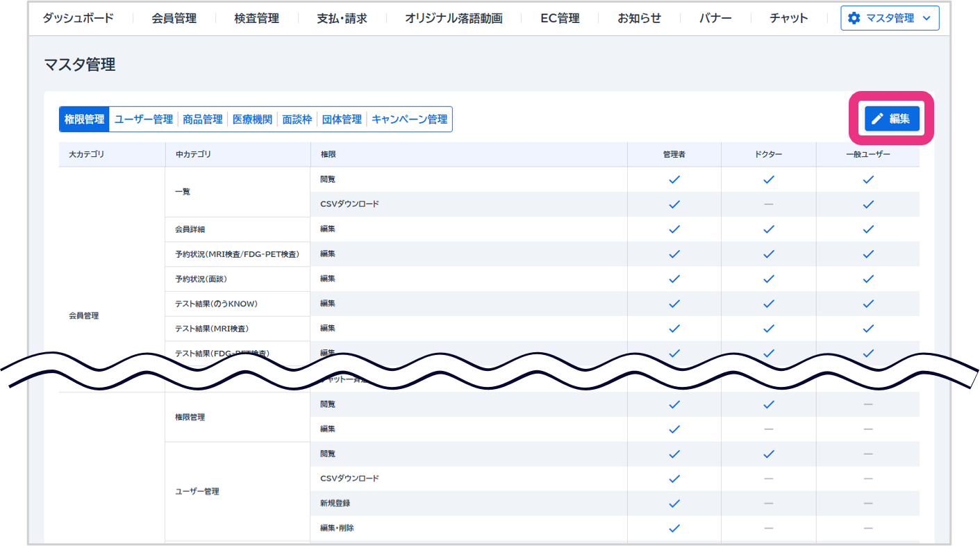This screenshot has height=546, width=980.
Task: Navigate to EC管理
Action: (x=560, y=18)
